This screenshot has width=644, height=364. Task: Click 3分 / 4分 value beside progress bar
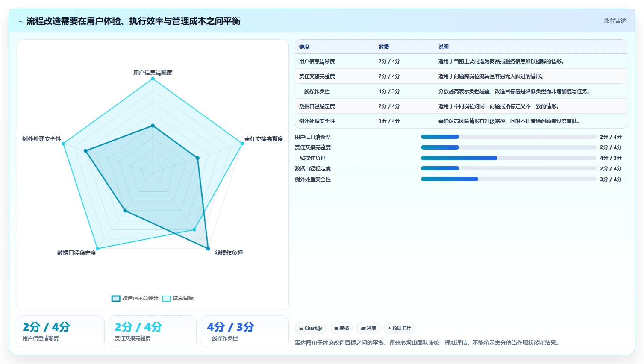pyautogui.click(x=611, y=179)
